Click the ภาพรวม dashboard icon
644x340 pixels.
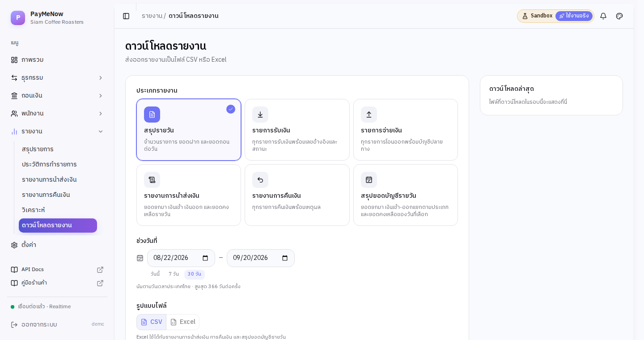(x=14, y=60)
